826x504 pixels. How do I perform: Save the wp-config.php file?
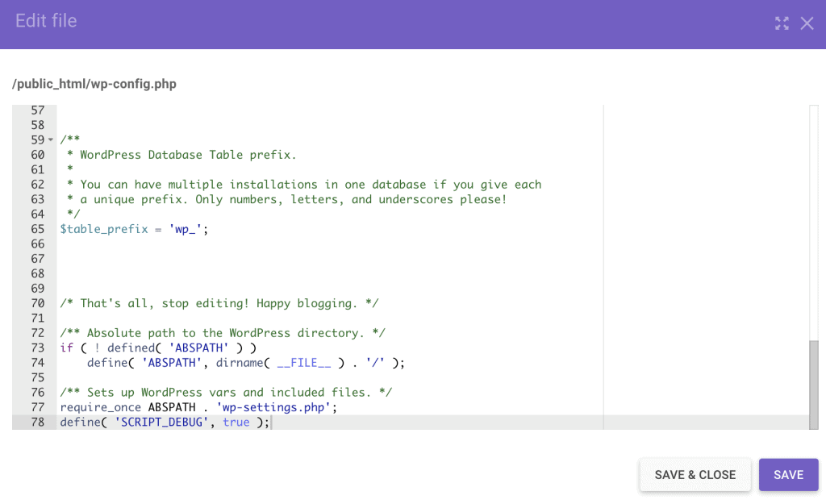point(788,475)
